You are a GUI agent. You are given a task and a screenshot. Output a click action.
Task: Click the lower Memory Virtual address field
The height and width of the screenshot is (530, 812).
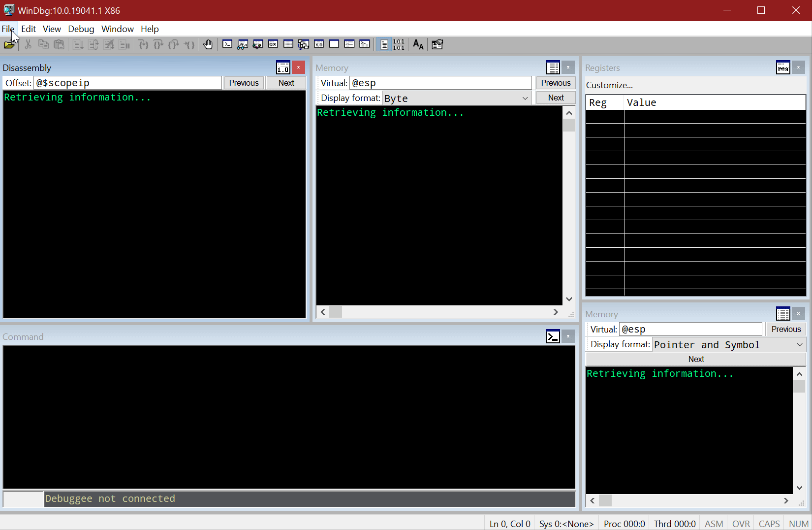[x=691, y=329]
